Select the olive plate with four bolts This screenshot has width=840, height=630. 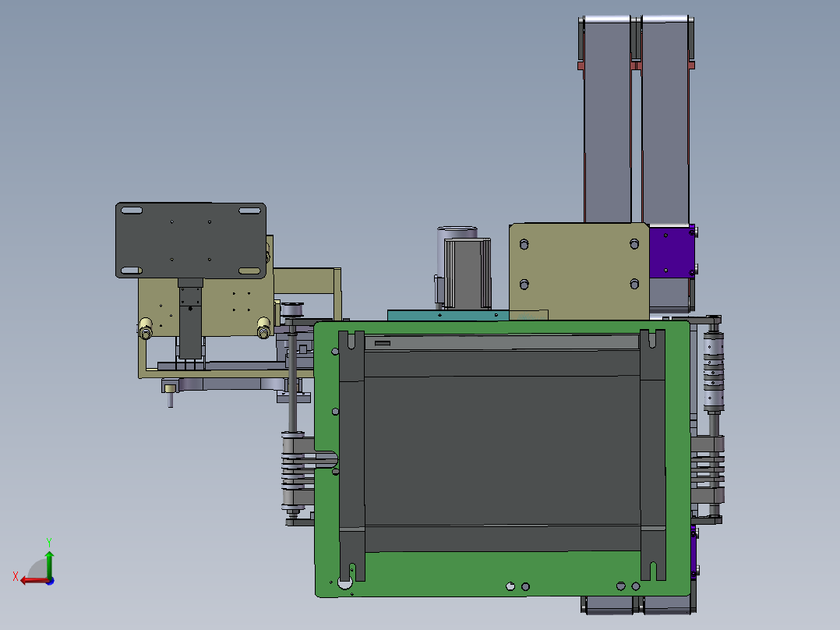pyautogui.click(x=578, y=271)
